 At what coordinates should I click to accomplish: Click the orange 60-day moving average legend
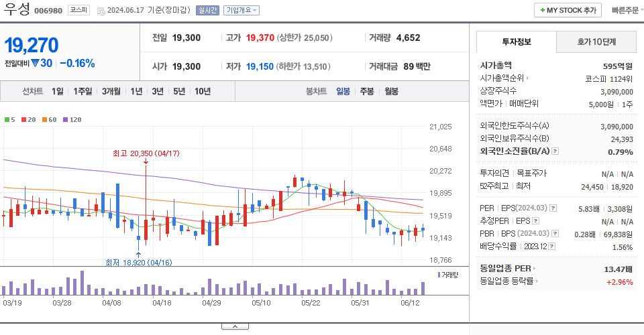point(49,120)
